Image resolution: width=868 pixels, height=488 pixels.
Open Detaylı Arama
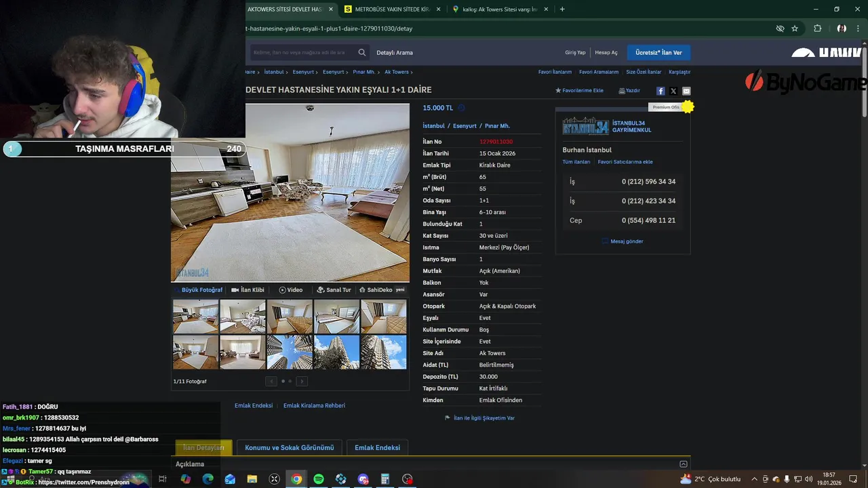pos(395,53)
